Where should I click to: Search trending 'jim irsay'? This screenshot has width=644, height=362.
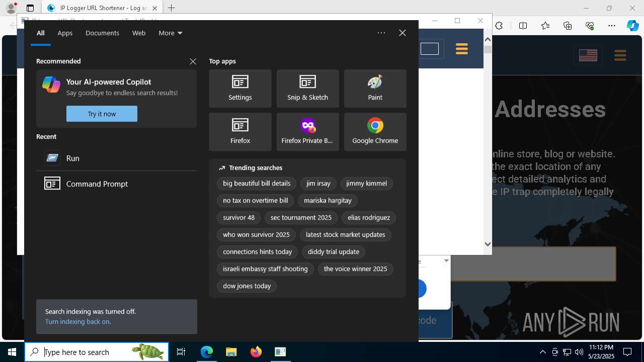(318, 184)
